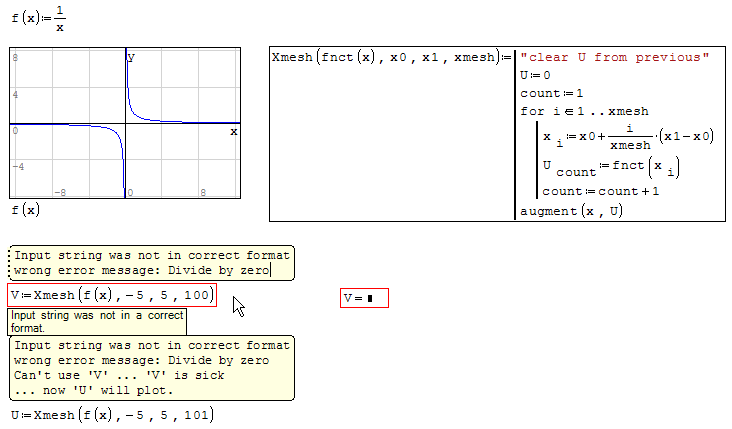This screenshot has height=429, width=732.
Task: Click the f(x) expression label below the plot
Action: pyautogui.click(x=25, y=209)
